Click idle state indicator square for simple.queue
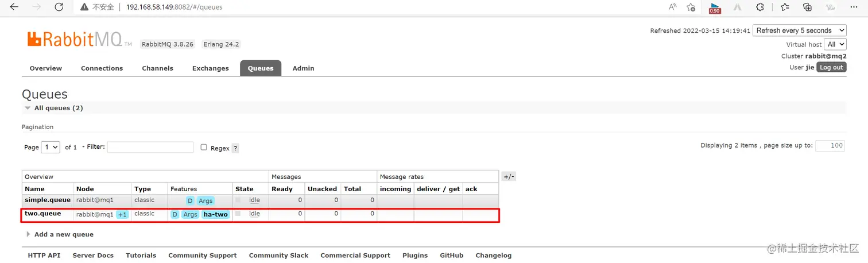This screenshot has height=263, width=868. [x=238, y=200]
